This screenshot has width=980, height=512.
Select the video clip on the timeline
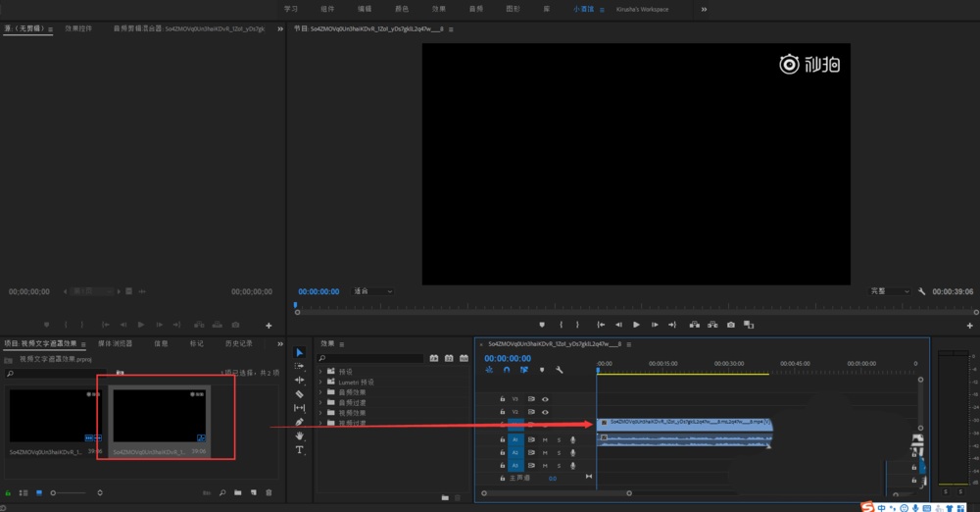(684, 423)
